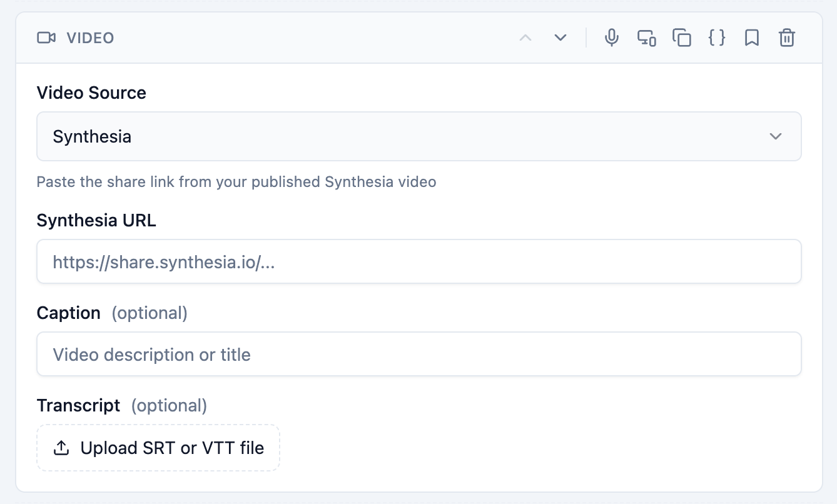Click inside the Synthesia URL field
The height and width of the screenshot is (504, 837).
coord(419,261)
